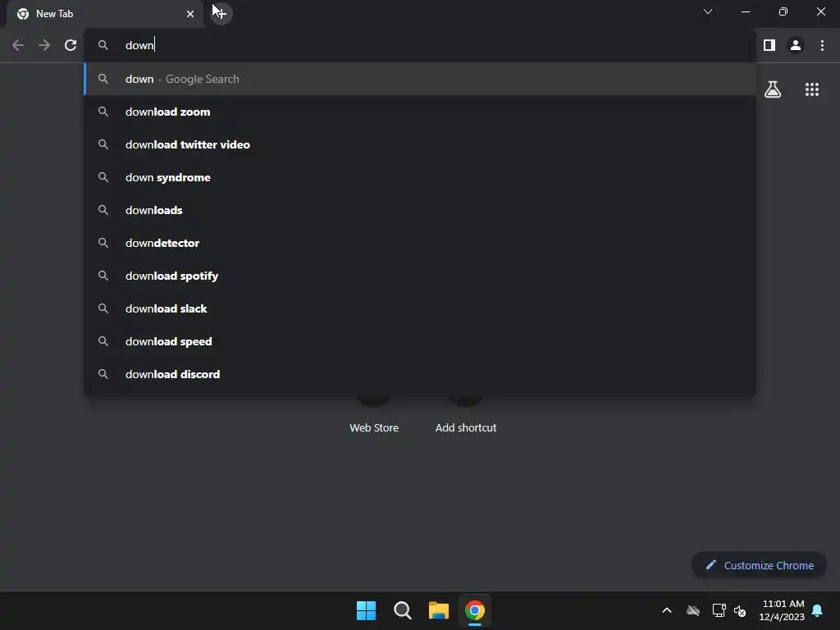Toggle the side panel icon
The height and width of the screenshot is (630, 840).
click(769, 46)
